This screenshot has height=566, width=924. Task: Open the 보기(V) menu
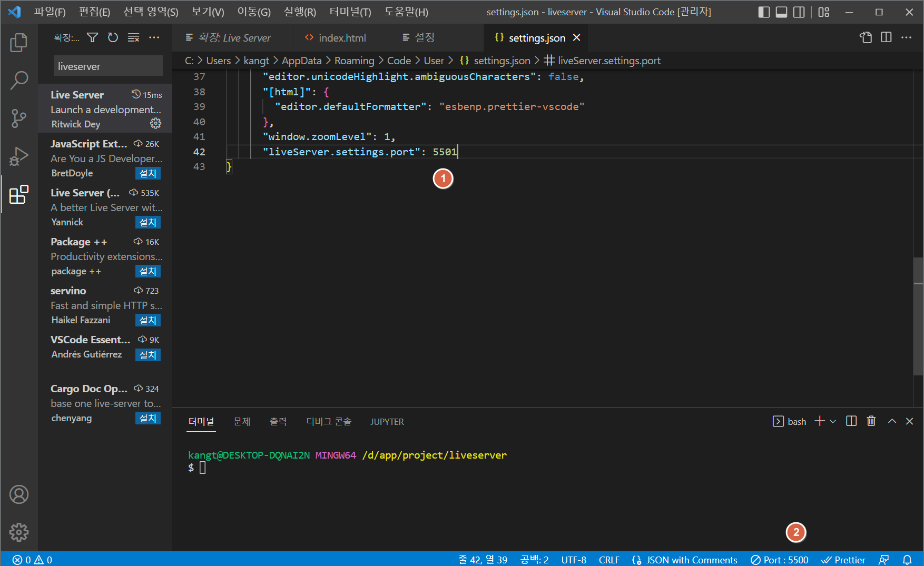(208, 12)
